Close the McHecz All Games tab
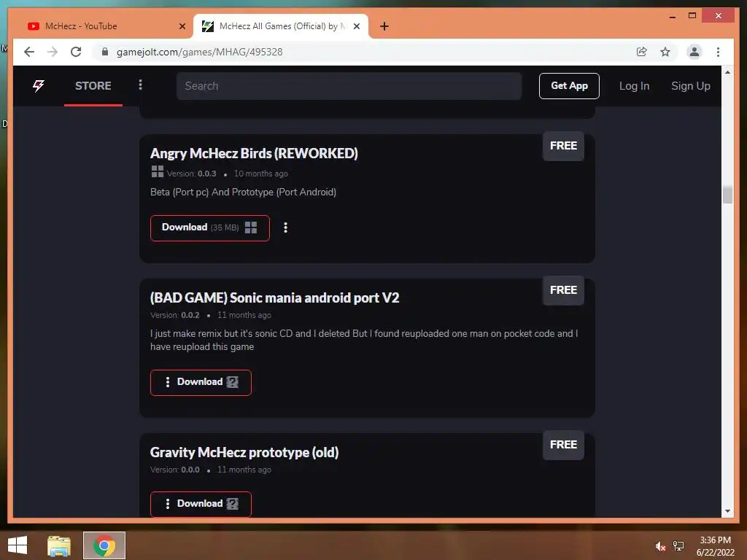The width and height of the screenshot is (747, 560). (x=356, y=26)
